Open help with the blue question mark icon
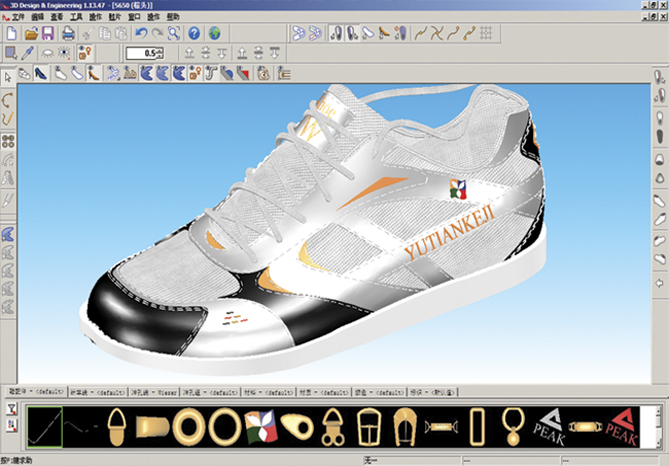The width and height of the screenshot is (669, 466). pyautogui.click(x=194, y=33)
